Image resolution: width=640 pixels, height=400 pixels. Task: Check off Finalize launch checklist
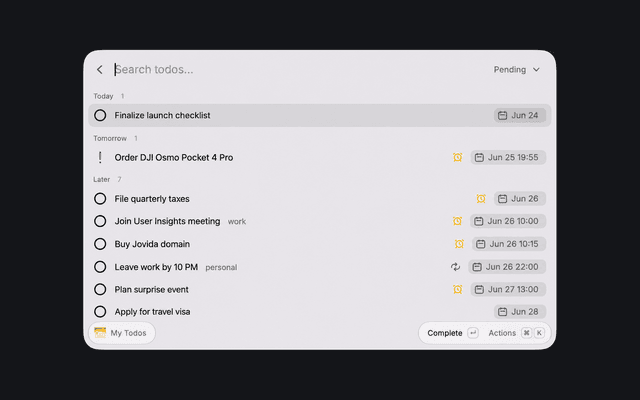[x=100, y=116]
